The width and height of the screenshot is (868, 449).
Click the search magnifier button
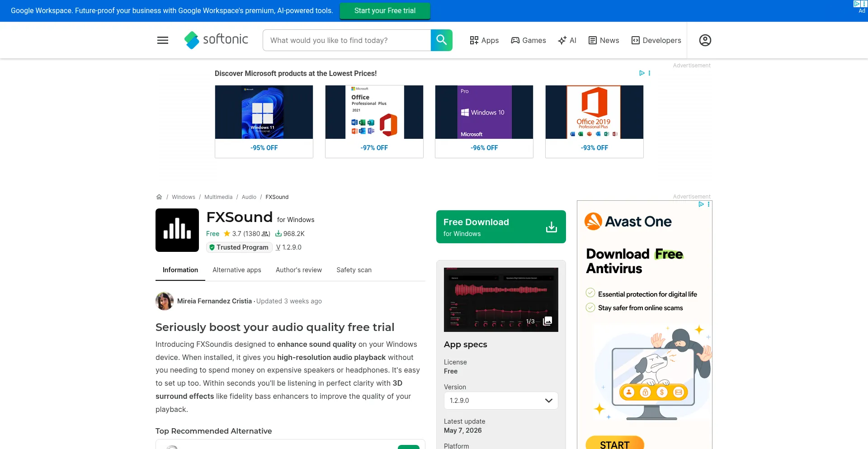coord(442,40)
